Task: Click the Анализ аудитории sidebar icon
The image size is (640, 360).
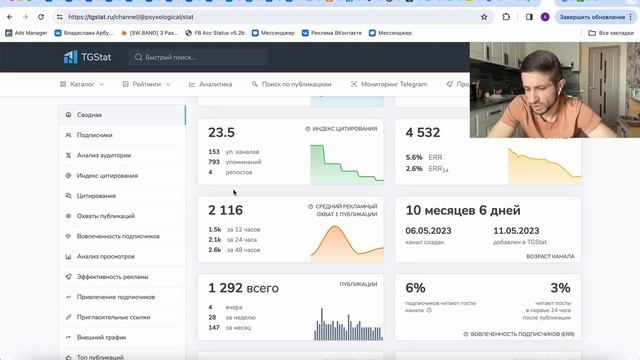Action: (68, 156)
